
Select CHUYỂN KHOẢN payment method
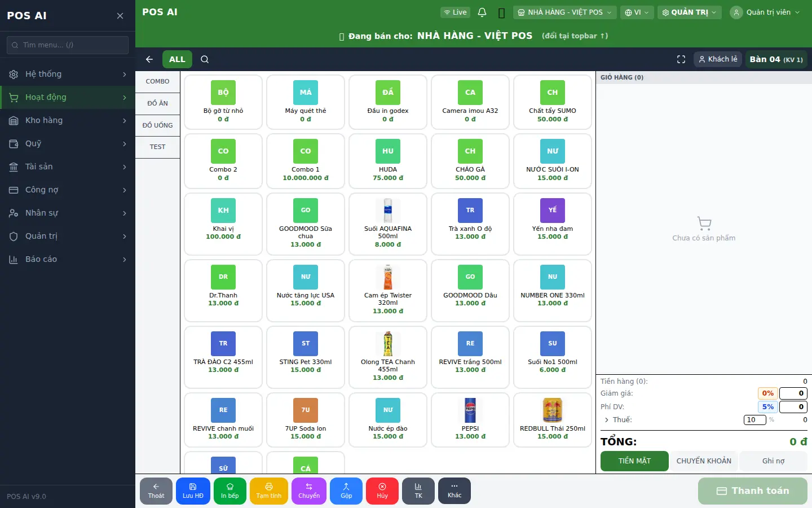(704, 461)
